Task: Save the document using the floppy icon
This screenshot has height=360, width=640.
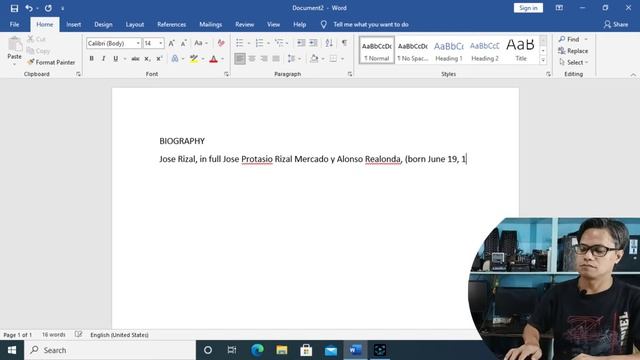Action: pos(14,8)
